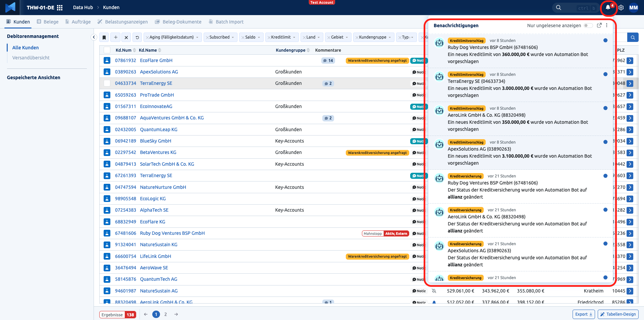Viewport: 644px width, 320px height.
Task: Sort by Kd.Num column header
Action: [x=125, y=50]
